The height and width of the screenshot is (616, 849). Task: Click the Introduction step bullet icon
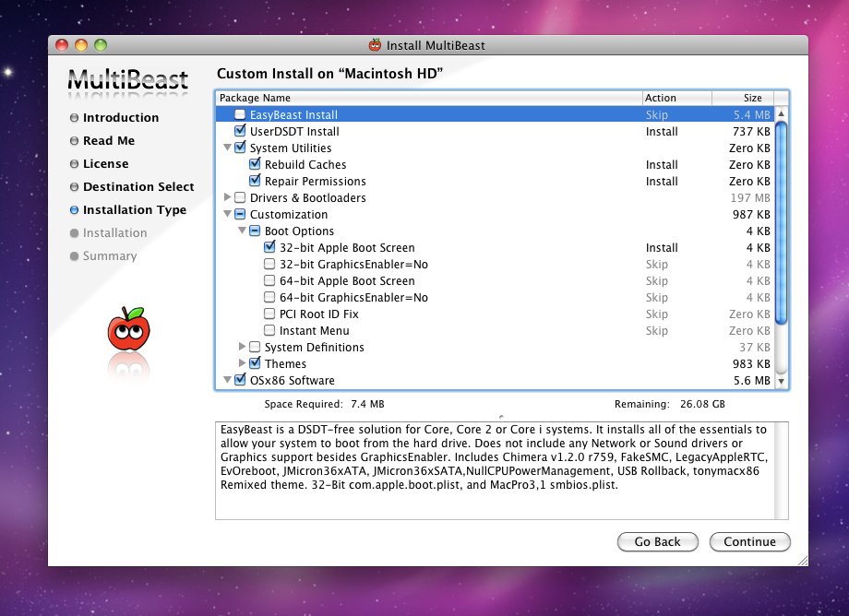tap(74, 118)
